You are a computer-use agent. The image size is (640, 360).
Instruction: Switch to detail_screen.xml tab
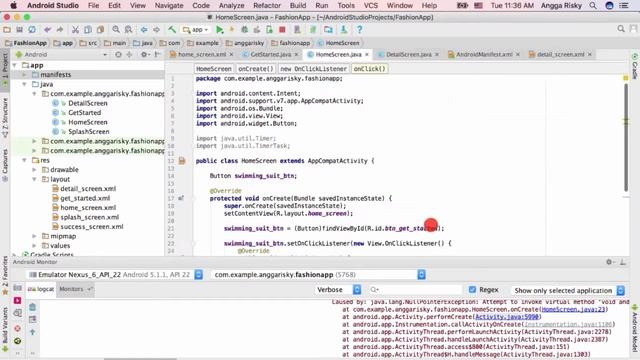[x=560, y=54]
